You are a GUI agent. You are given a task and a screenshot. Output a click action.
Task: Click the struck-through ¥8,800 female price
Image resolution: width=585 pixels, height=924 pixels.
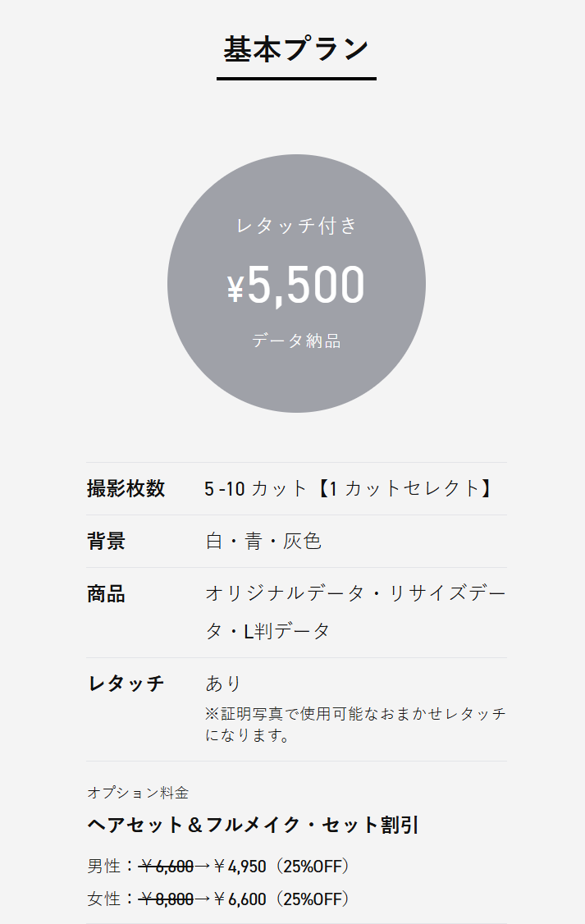pos(166,899)
